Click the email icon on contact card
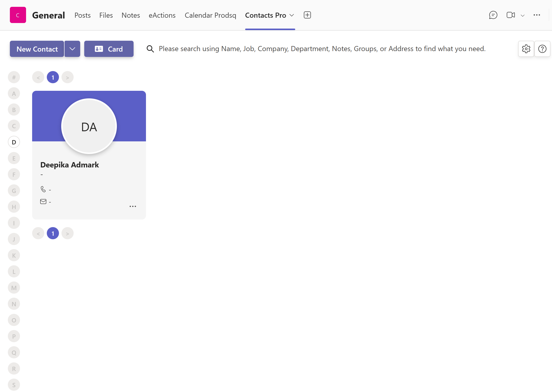Viewport: 552px width, 392px height. click(x=43, y=202)
